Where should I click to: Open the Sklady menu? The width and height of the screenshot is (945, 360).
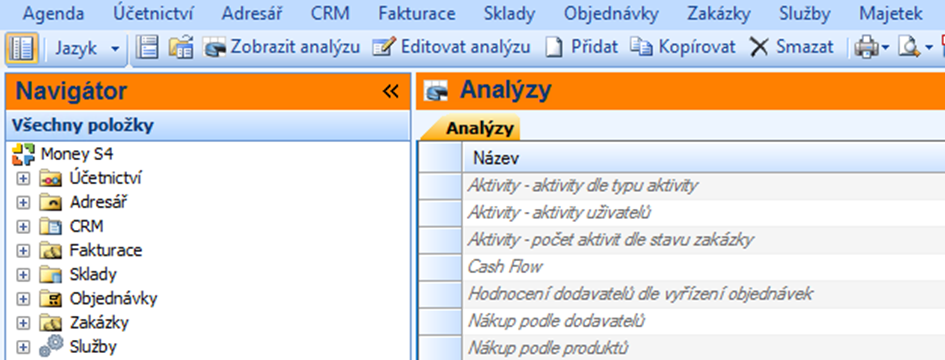(x=509, y=14)
